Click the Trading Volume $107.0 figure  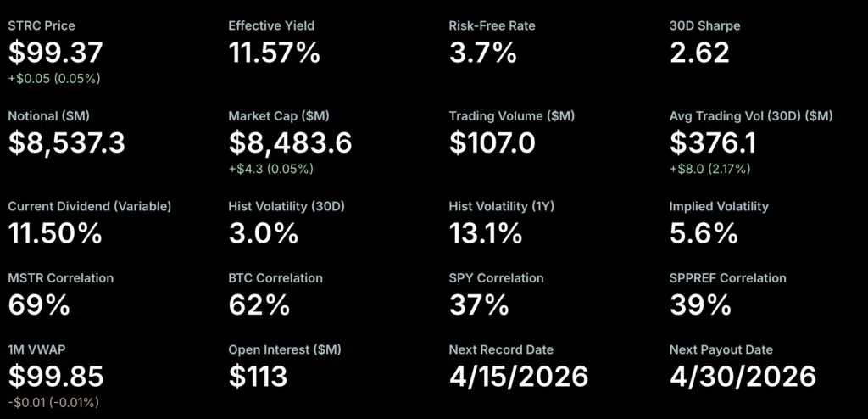click(492, 142)
